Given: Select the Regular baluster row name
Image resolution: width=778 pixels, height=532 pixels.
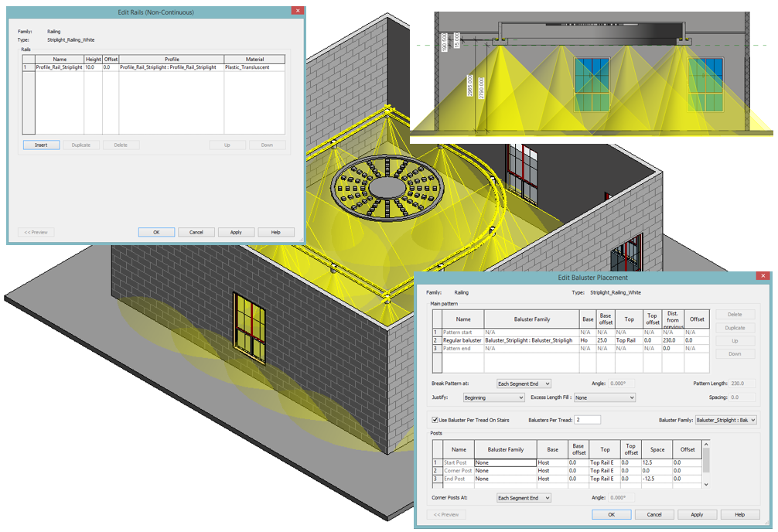Looking at the screenshot, I should (462, 340).
